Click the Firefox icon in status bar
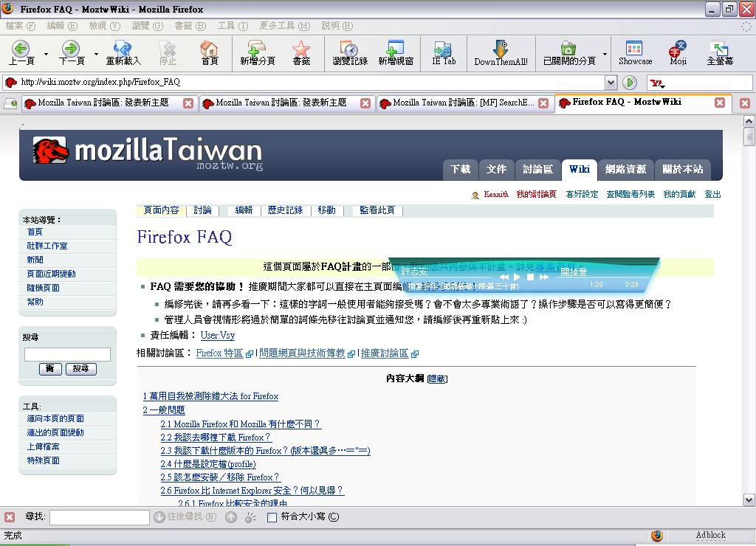The image size is (756, 546). pos(656,536)
